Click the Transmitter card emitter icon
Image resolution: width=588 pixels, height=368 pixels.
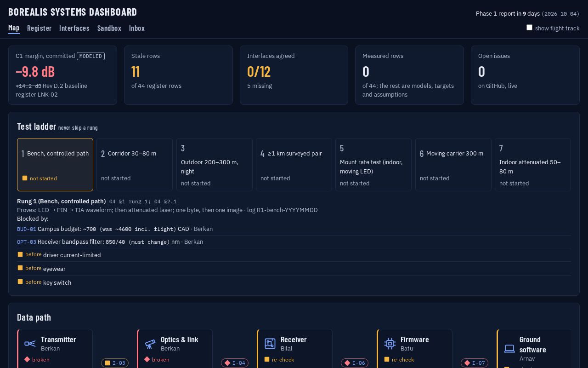tap(30, 344)
